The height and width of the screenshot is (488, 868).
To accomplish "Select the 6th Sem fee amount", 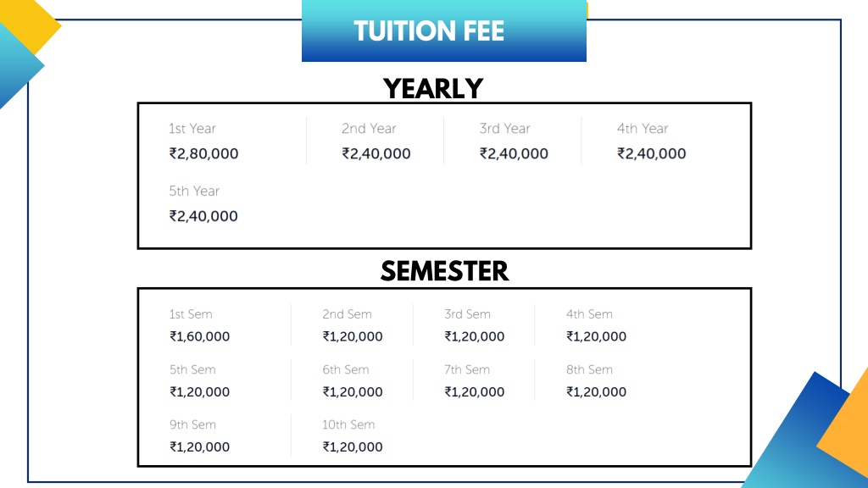I will pos(353,391).
